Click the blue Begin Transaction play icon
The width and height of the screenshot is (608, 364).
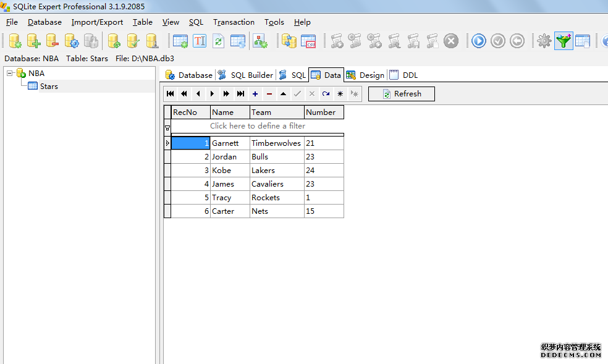tap(479, 41)
